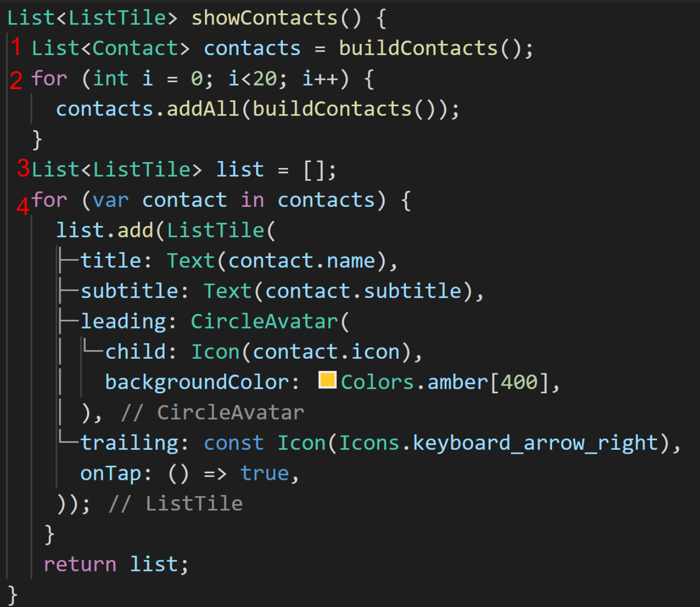
Task: Click the showContacts function name
Action: pyautogui.click(x=265, y=18)
